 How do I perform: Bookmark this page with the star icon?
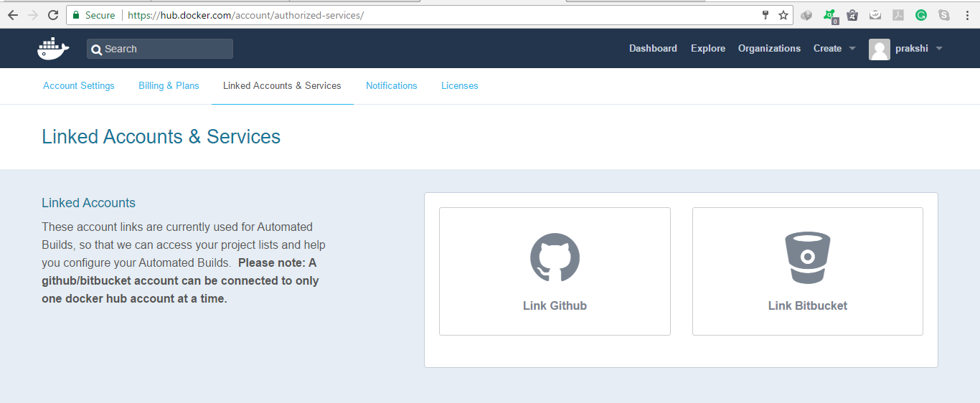pos(783,15)
